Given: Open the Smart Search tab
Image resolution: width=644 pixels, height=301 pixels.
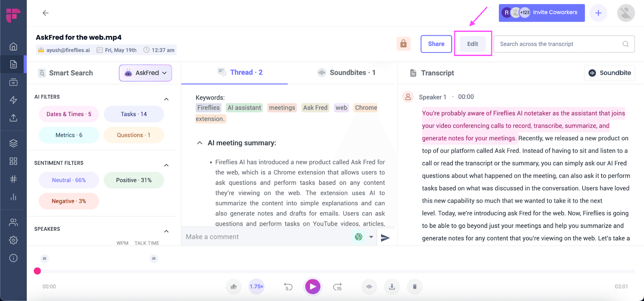Looking at the screenshot, I should (66, 73).
